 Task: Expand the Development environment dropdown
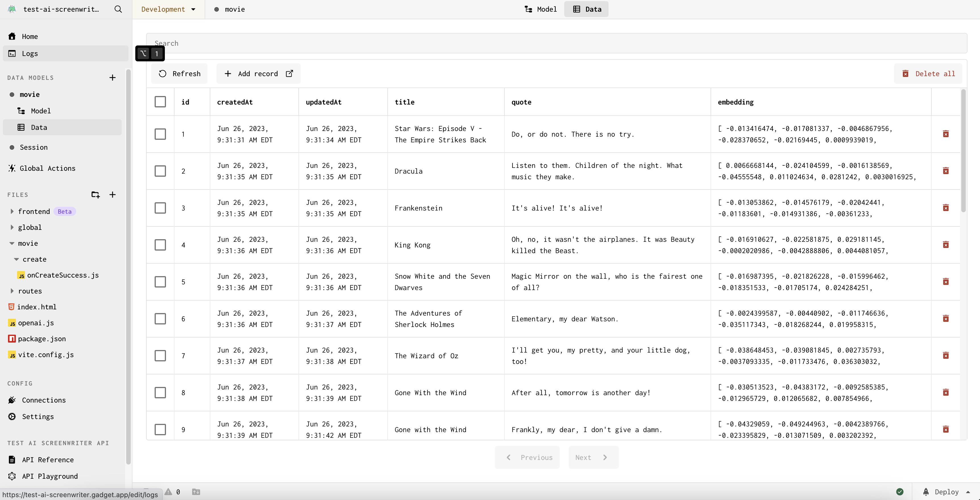coord(168,9)
